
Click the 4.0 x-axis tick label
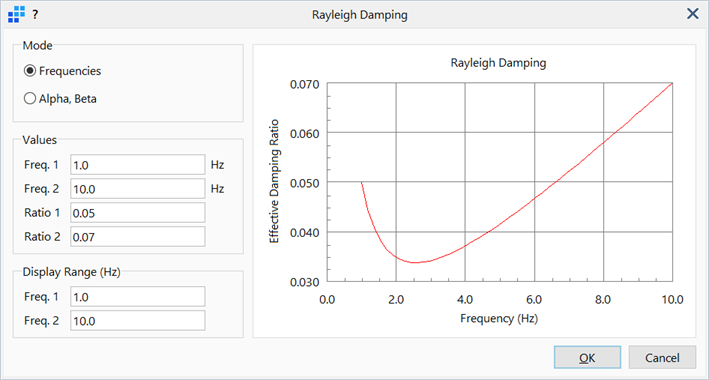[x=465, y=299]
